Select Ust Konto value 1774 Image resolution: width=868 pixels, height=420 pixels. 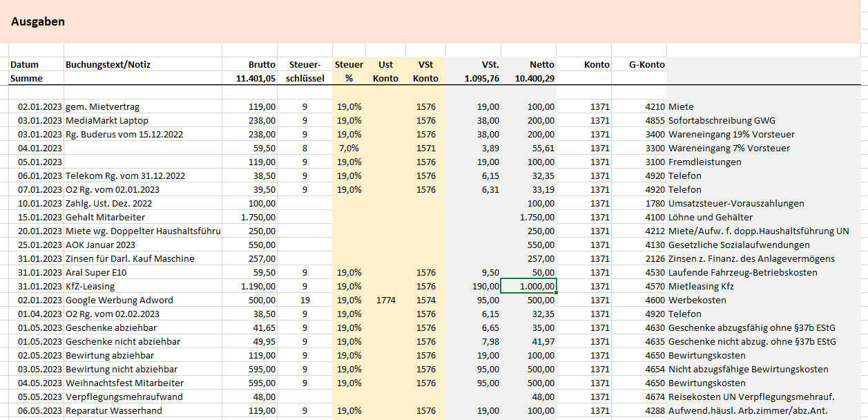[385, 300]
